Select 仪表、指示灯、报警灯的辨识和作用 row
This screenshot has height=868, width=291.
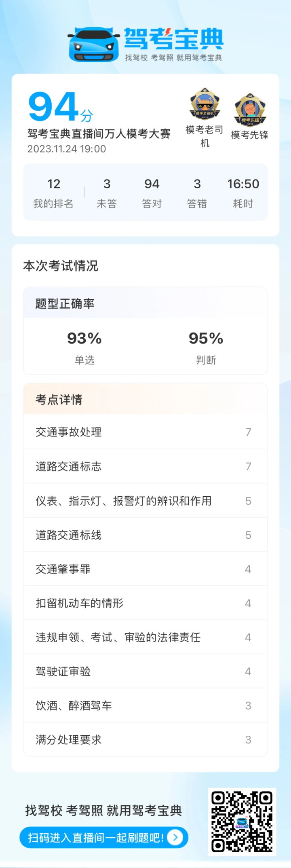coord(145,501)
